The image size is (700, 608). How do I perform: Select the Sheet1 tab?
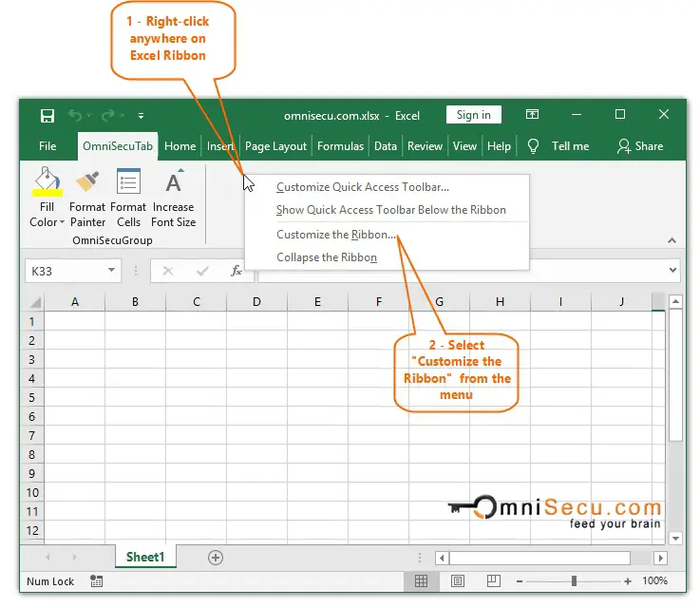(145, 557)
